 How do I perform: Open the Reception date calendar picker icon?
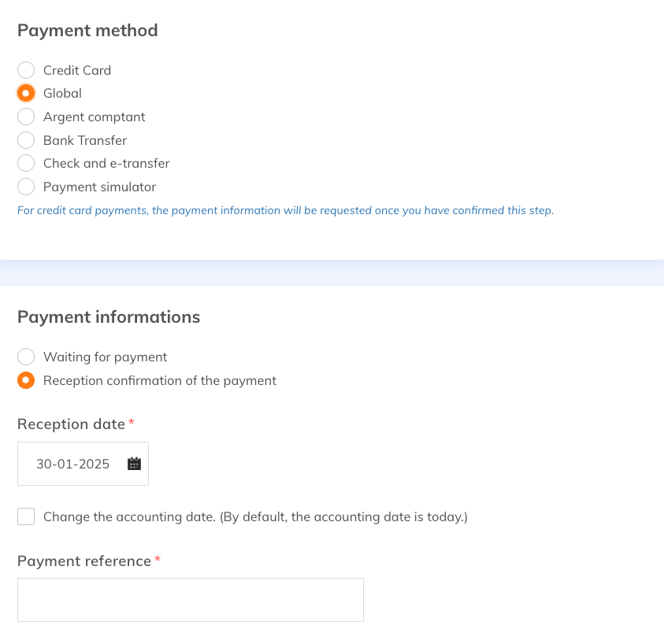tap(134, 464)
